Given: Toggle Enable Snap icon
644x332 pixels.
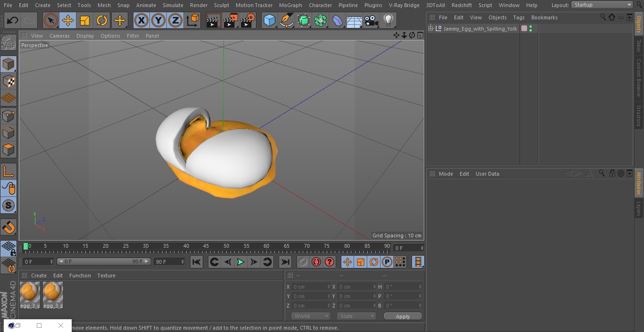Looking at the screenshot, I should [x=8, y=227].
